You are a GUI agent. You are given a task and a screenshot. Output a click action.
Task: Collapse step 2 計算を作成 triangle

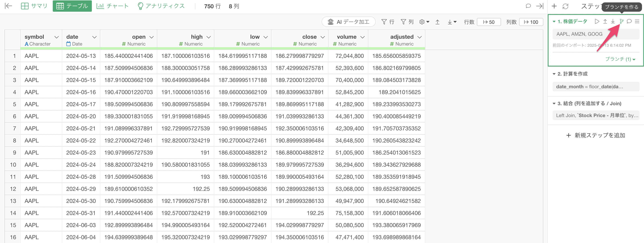pos(554,74)
